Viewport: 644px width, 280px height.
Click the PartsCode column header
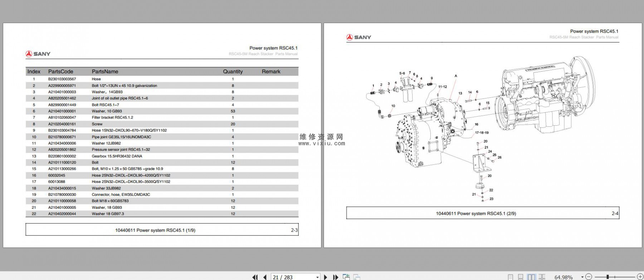point(60,72)
